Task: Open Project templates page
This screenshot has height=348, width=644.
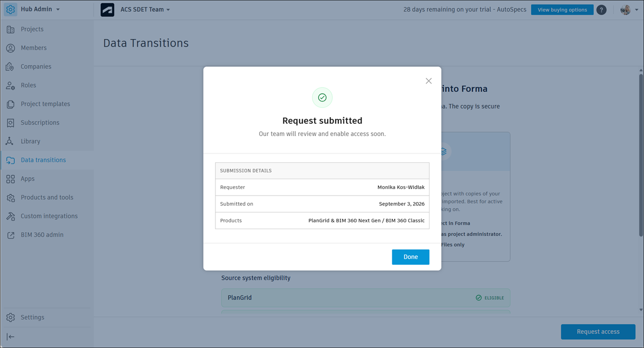Action: click(47, 104)
